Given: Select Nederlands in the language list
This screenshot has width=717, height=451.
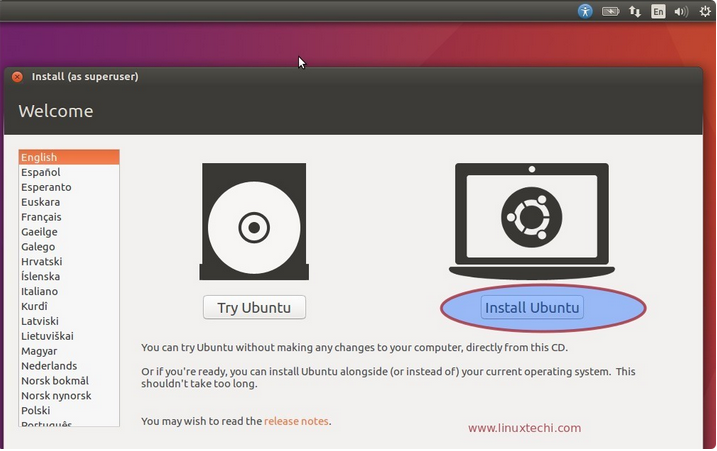Looking at the screenshot, I should [x=69, y=365].
